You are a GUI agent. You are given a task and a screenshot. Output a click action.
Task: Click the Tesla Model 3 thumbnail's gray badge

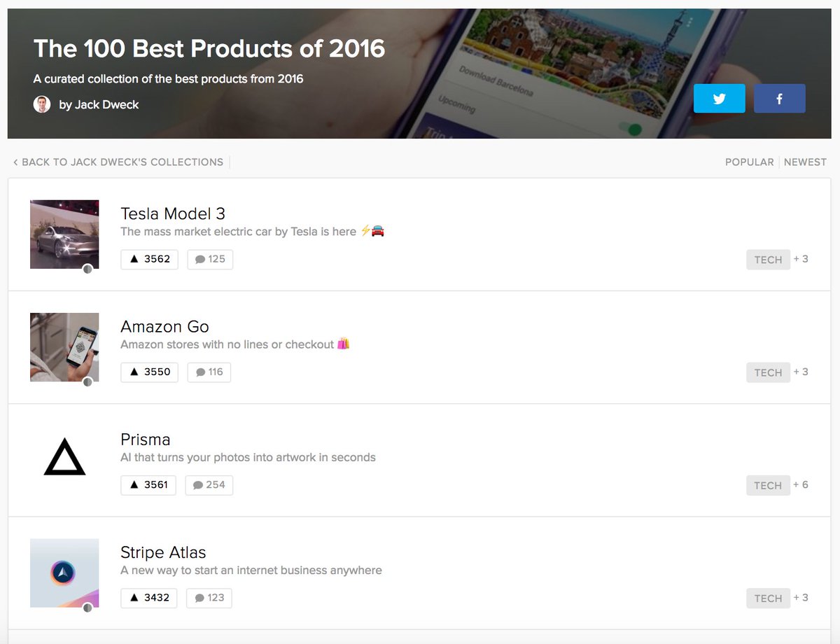pos(87,269)
